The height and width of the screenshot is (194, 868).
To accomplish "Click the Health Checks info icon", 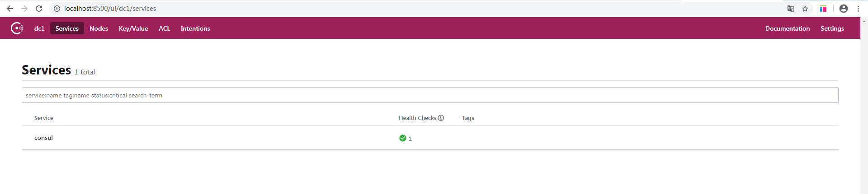I will coord(441,118).
